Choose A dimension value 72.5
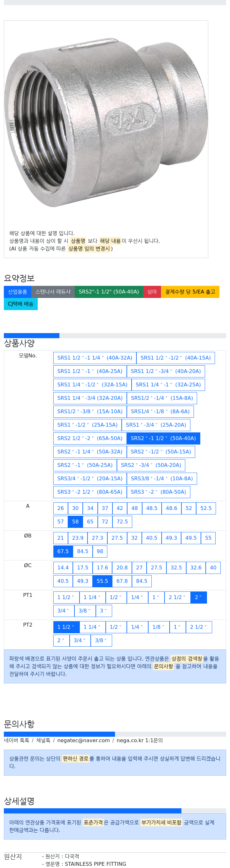 pos(122,522)
